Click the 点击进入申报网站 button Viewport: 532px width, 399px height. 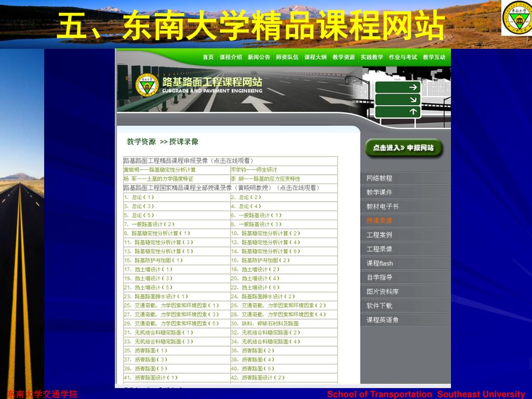coord(404,148)
